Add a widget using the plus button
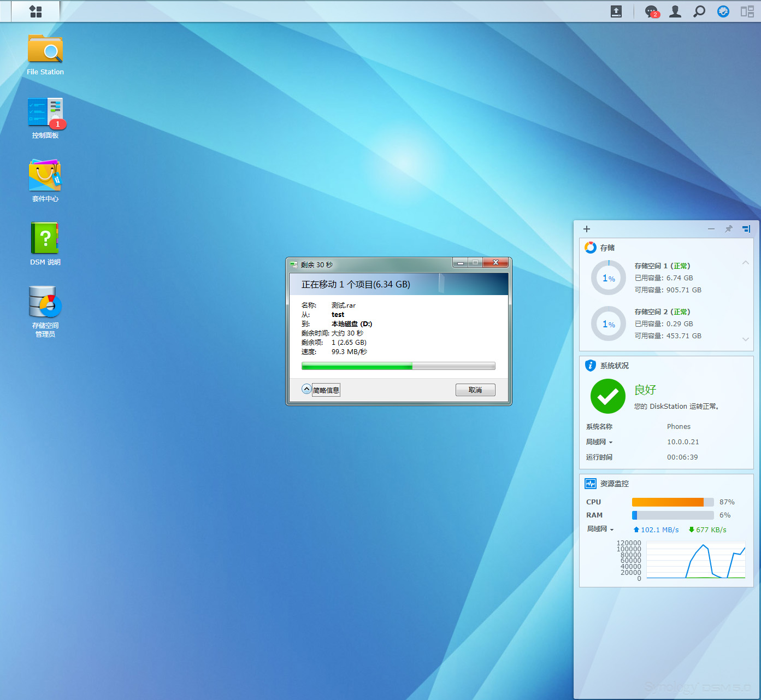761x700 pixels. coord(587,229)
